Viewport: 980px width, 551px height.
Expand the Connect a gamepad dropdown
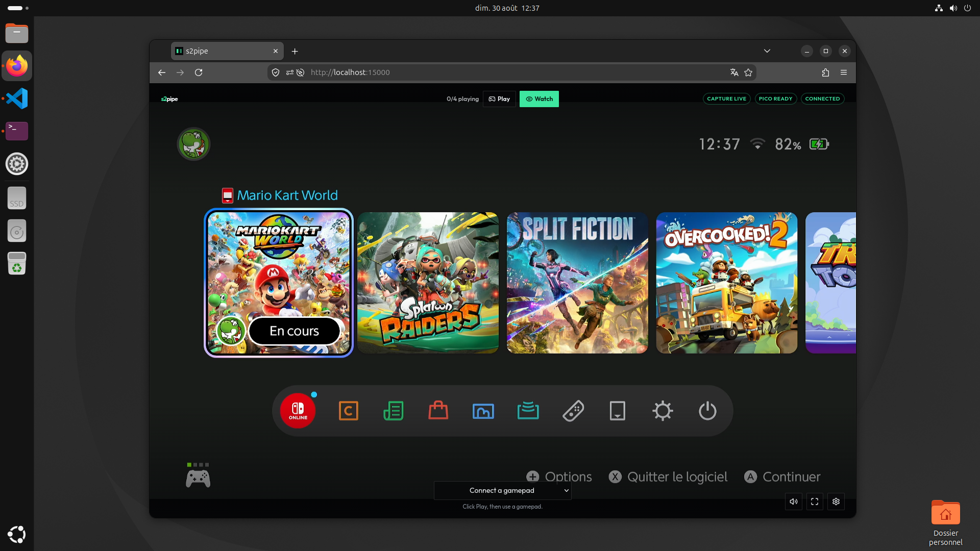503,490
